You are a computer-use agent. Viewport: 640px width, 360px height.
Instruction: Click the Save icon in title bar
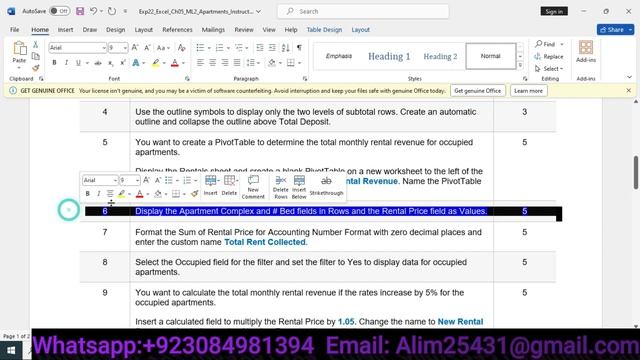pyautogui.click(x=80, y=11)
